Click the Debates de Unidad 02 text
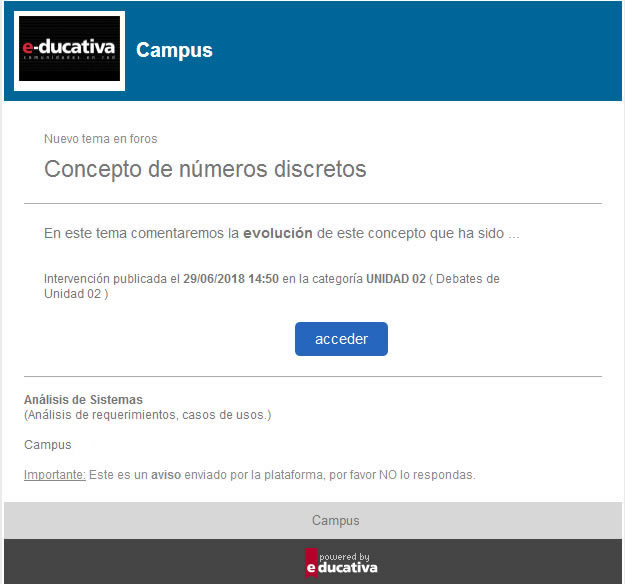 pos(271,286)
